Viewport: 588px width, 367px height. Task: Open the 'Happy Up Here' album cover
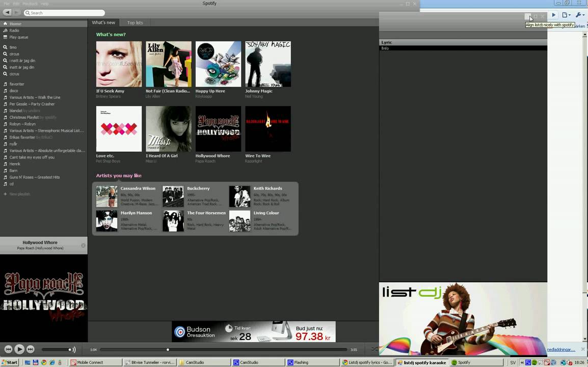tap(218, 64)
